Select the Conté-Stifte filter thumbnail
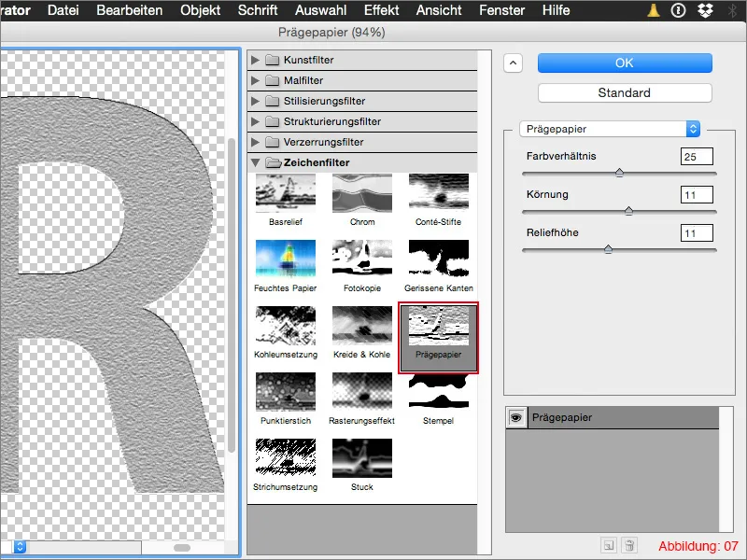This screenshot has width=747, height=560. [438, 193]
